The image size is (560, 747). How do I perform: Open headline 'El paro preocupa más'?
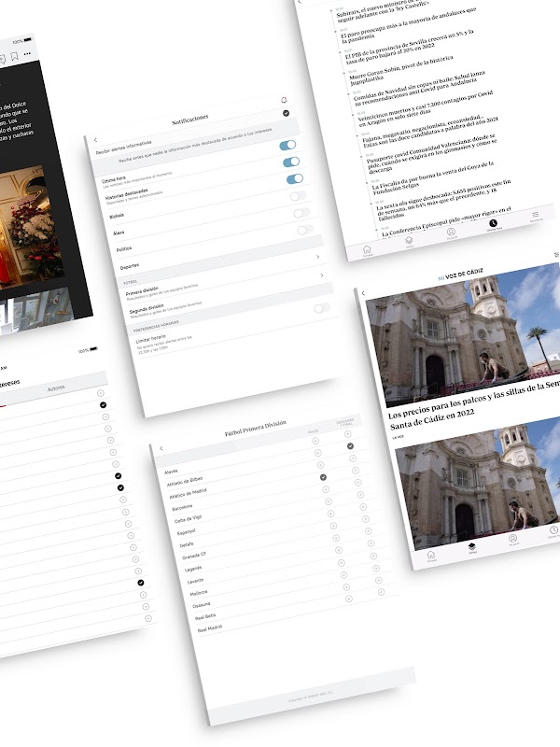click(x=410, y=27)
